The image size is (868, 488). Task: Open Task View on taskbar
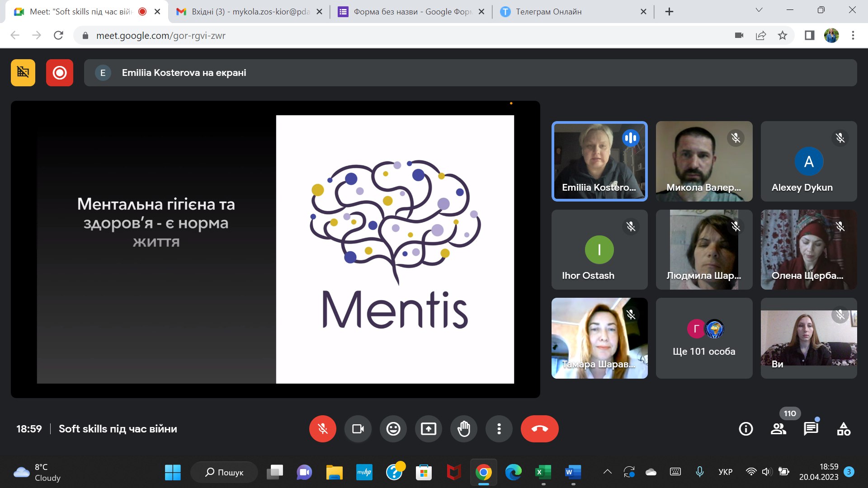275,472
